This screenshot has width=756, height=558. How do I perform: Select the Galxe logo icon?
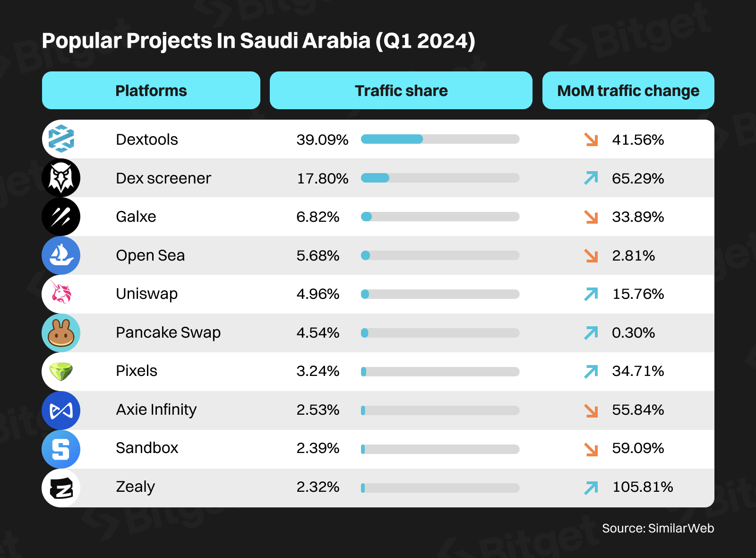pyautogui.click(x=61, y=217)
